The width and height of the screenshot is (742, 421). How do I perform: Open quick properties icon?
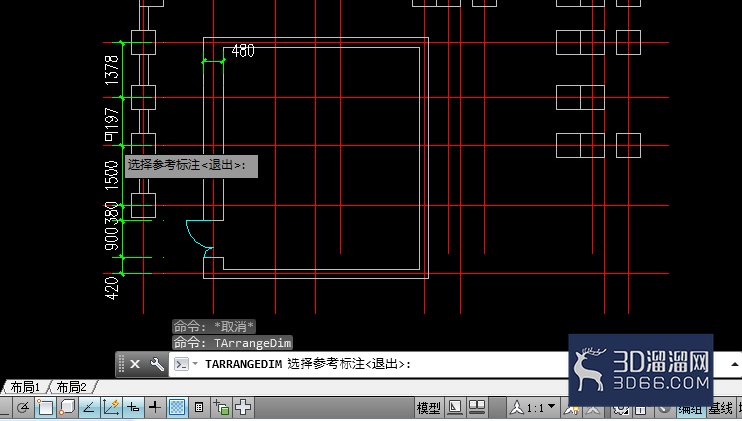[x=199, y=407]
